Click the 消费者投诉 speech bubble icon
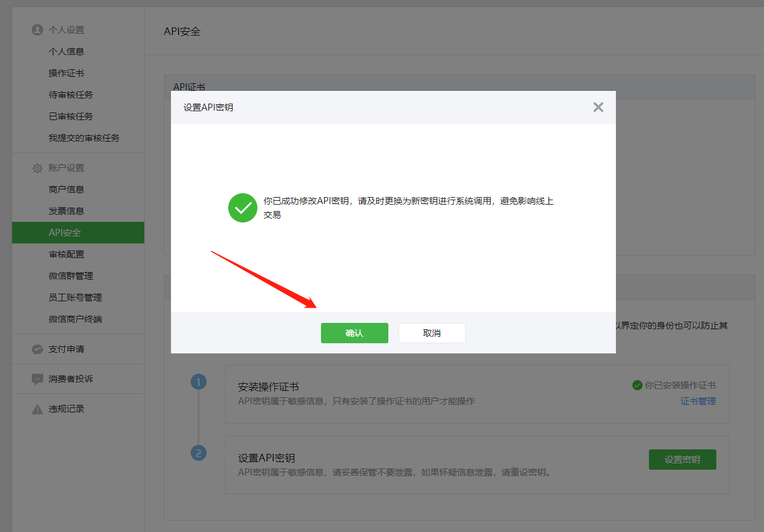 38,379
